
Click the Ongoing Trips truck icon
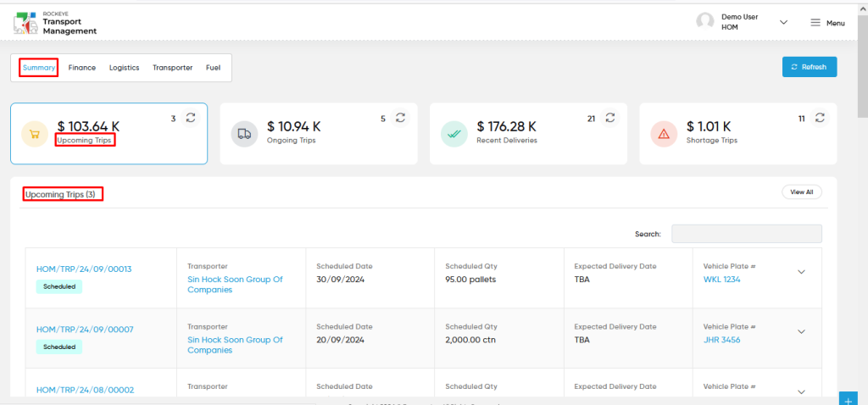(244, 134)
